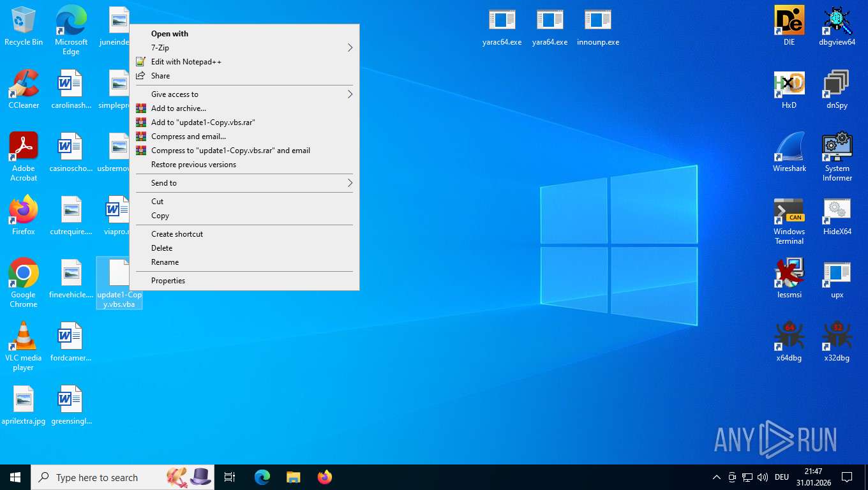The image size is (868, 490).
Task: Open Properties from the context menu
Action: pyautogui.click(x=244, y=281)
